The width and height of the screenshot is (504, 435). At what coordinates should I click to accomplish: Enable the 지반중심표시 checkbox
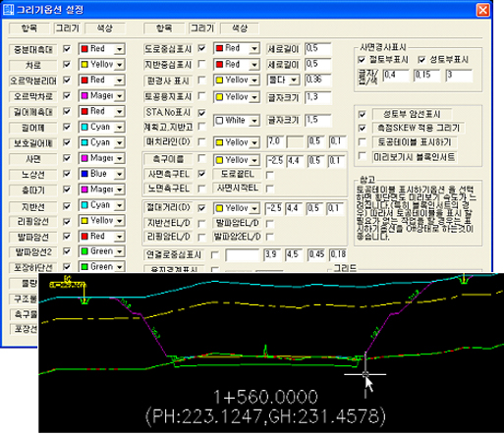pyautogui.click(x=201, y=64)
